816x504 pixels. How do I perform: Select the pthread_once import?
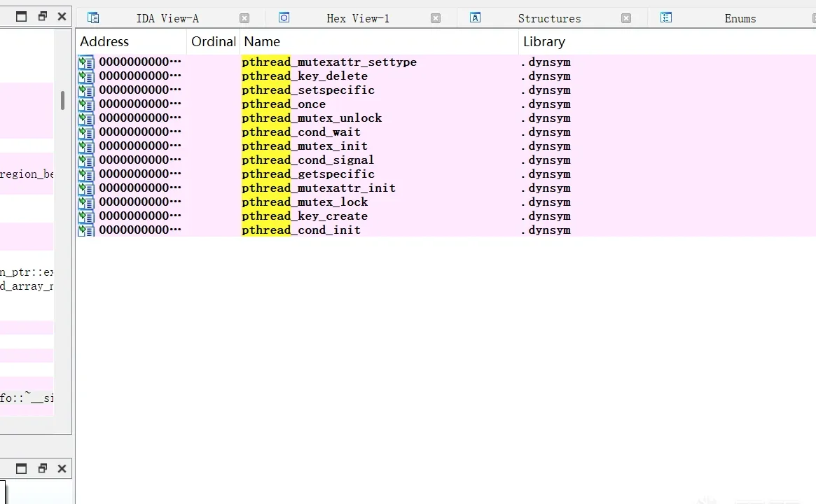[x=446, y=104]
